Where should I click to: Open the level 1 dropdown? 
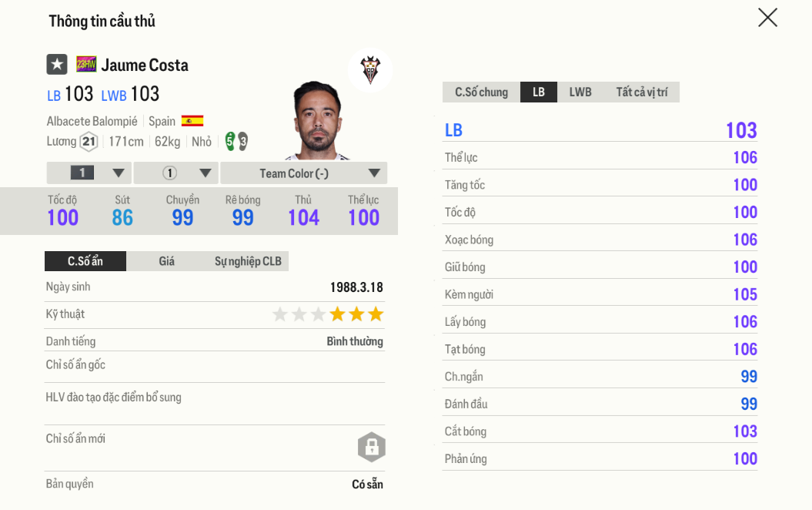coord(89,173)
